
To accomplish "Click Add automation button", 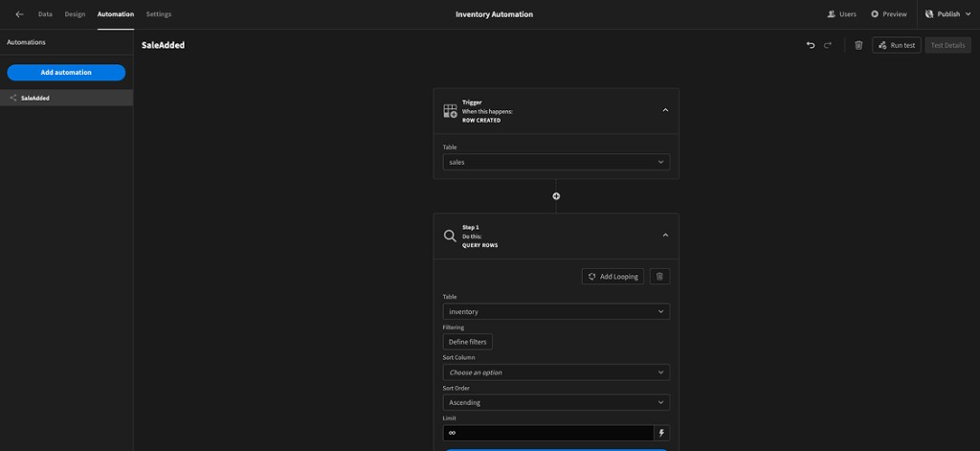I will 66,73.
